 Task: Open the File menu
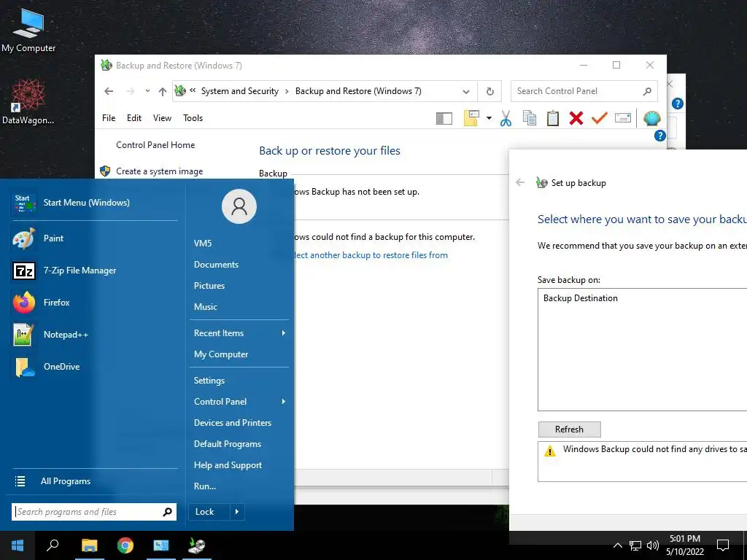point(109,118)
